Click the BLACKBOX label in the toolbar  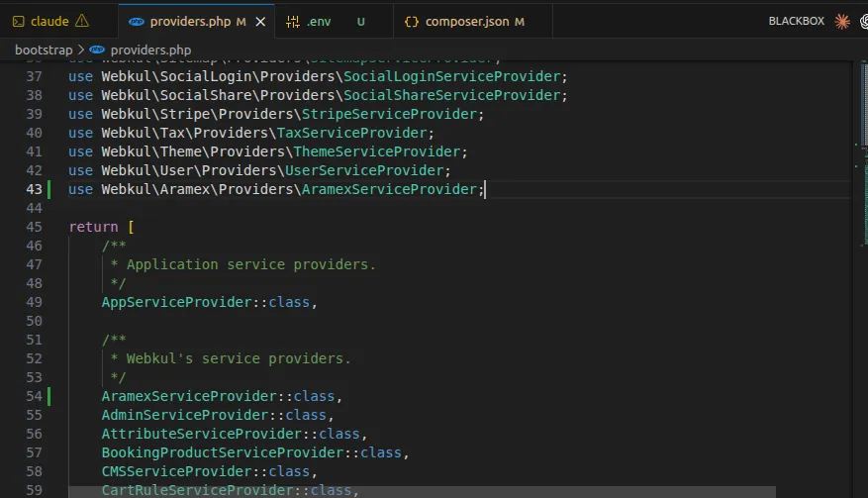[796, 21]
